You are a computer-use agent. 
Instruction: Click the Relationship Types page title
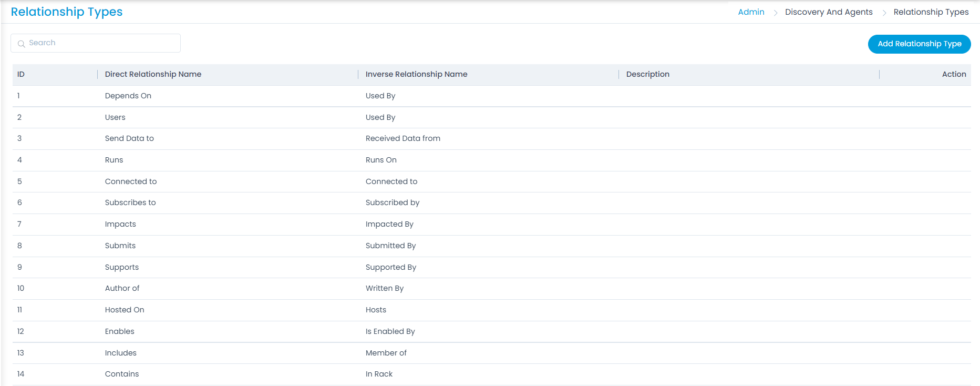pos(67,12)
